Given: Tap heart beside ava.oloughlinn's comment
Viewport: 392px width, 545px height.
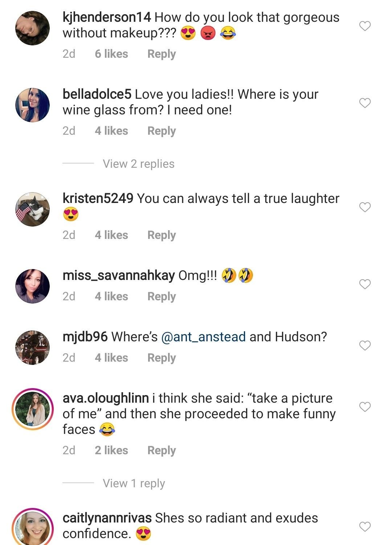Looking at the screenshot, I should (365, 407).
